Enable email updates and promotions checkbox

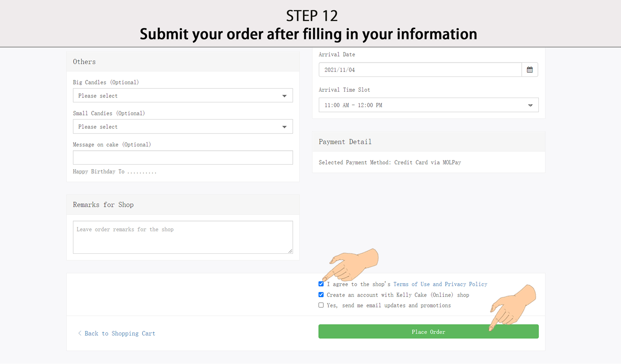coord(321,305)
